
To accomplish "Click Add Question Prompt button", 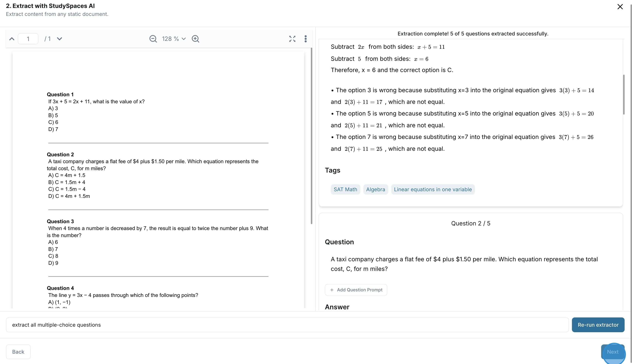I will 356,290.
